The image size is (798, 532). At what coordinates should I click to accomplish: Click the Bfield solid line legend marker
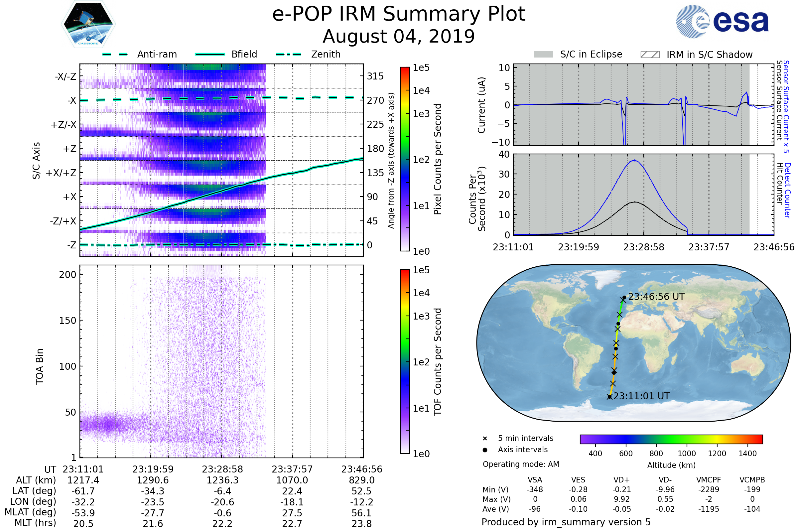pos(210,54)
